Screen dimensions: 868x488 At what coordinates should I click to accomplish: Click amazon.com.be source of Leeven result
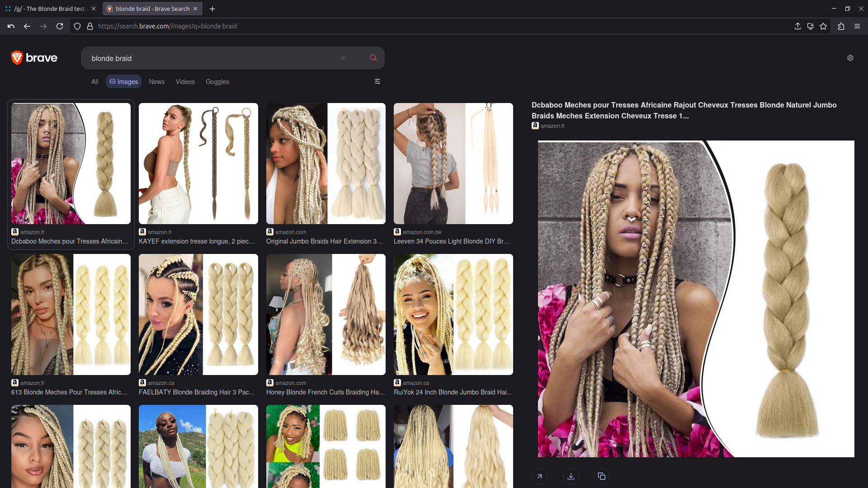(x=422, y=232)
